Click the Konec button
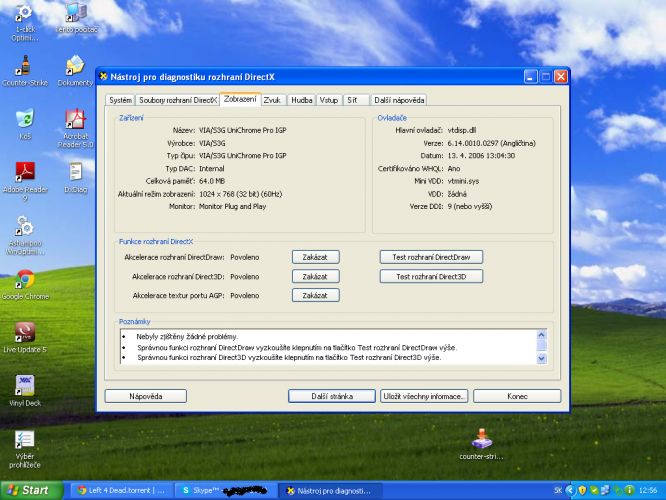The height and width of the screenshot is (500, 666). pos(517,396)
